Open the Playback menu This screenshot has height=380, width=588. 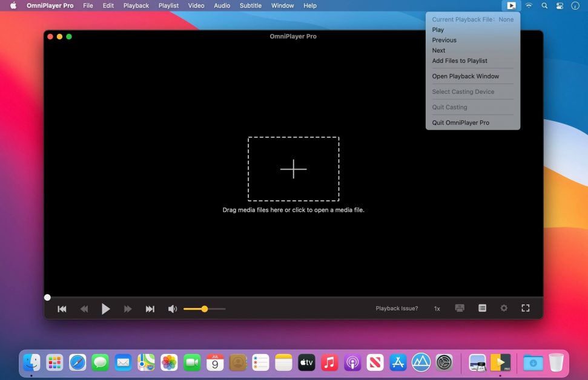point(136,5)
